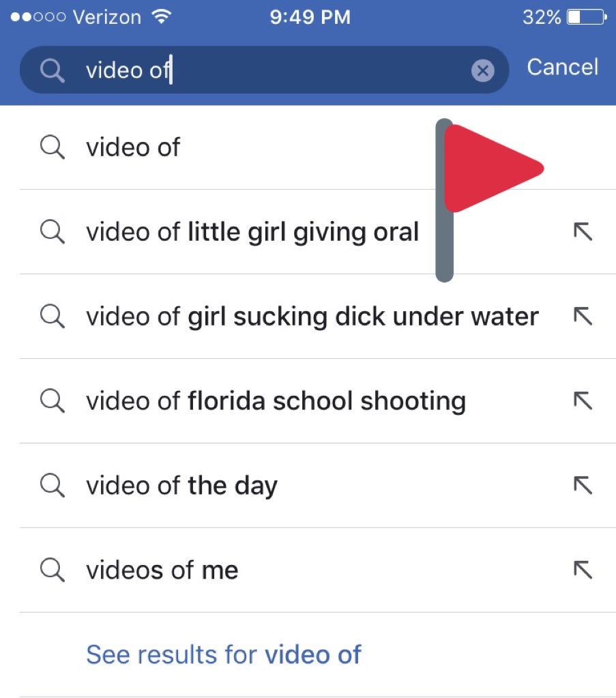Screen dimensions: 616x698
Task: Choose the "videos of me" suggestion
Action: [x=162, y=570]
